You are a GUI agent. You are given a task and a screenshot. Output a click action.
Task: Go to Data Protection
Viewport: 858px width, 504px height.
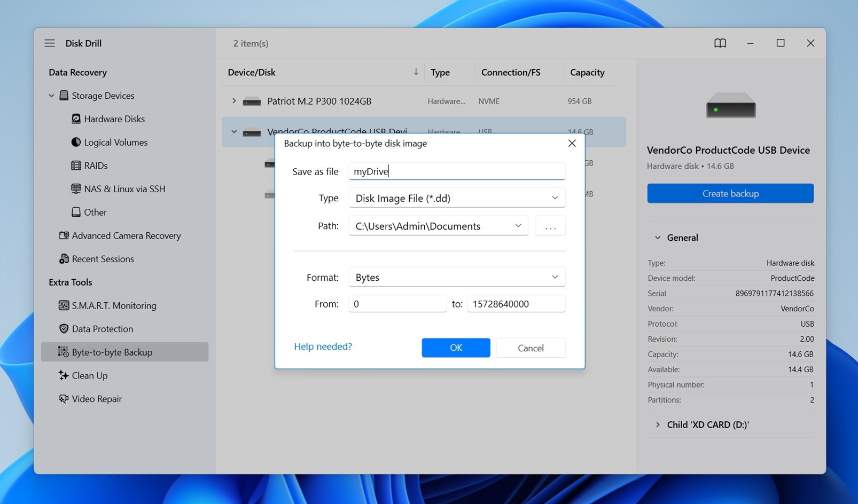click(x=103, y=329)
